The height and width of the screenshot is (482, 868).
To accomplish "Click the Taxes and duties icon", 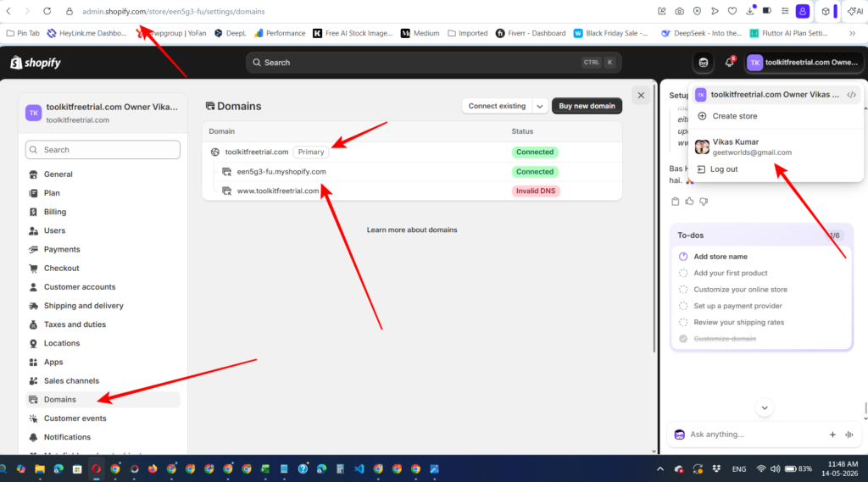I will (33, 324).
